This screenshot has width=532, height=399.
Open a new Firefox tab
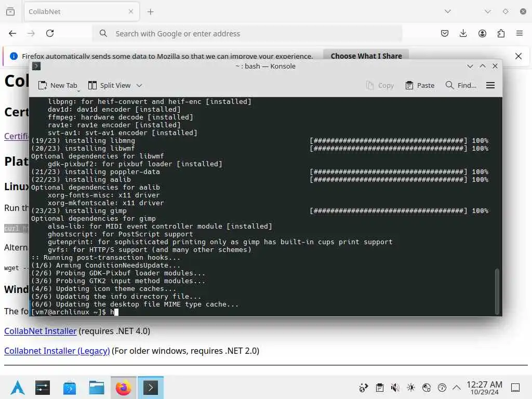(x=151, y=12)
